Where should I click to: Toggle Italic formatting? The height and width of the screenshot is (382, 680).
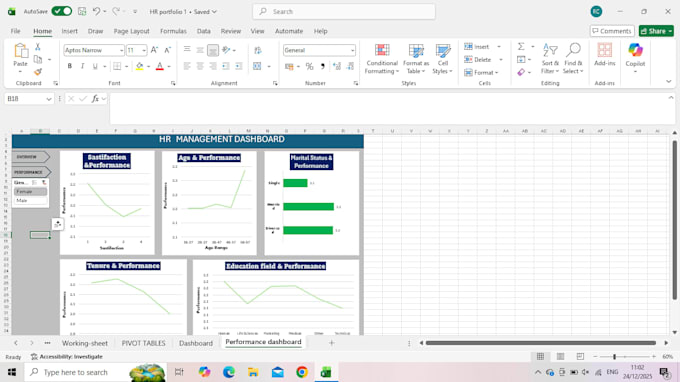pos(82,66)
